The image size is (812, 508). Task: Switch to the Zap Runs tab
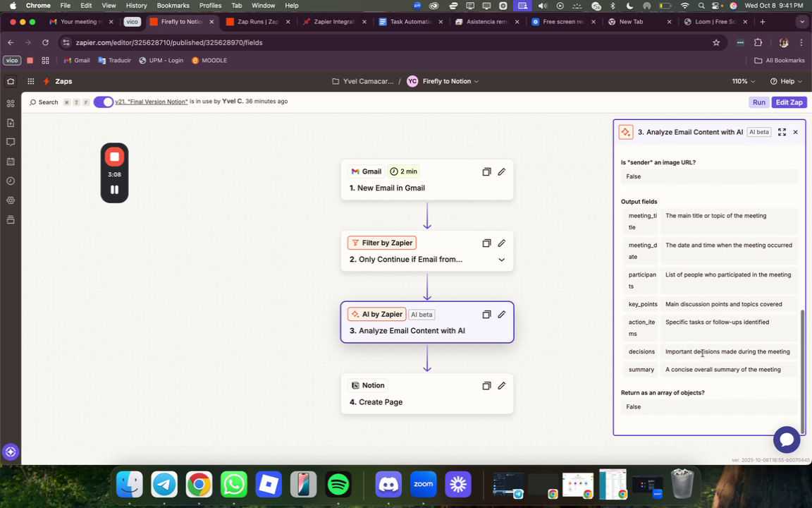coord(257,22)
